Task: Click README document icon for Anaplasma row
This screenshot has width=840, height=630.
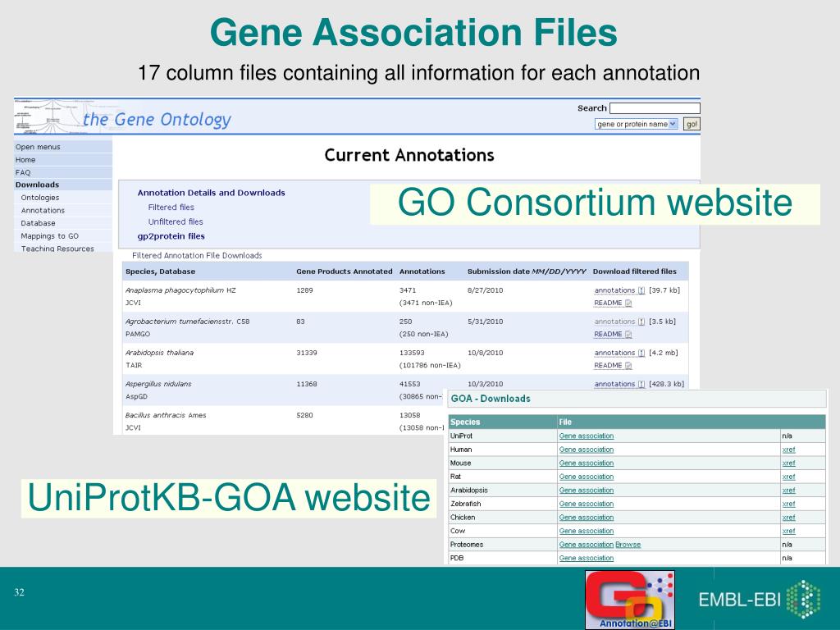Action: click(x=628, y=304)
